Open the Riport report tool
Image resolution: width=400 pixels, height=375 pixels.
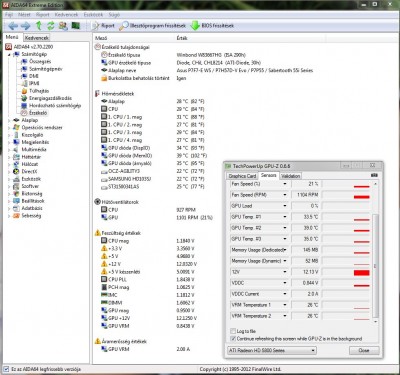point(103,26)
